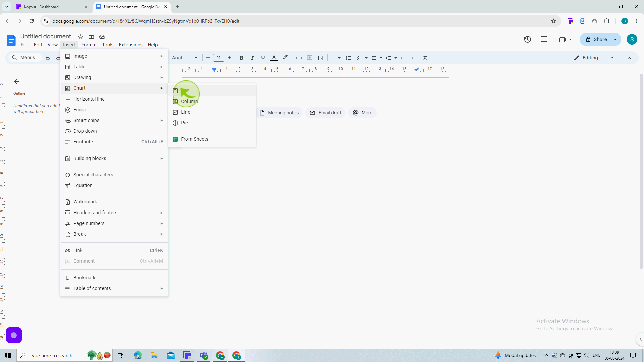Click the link insert icon
This screenshot has height=362, width=644.
299,58
